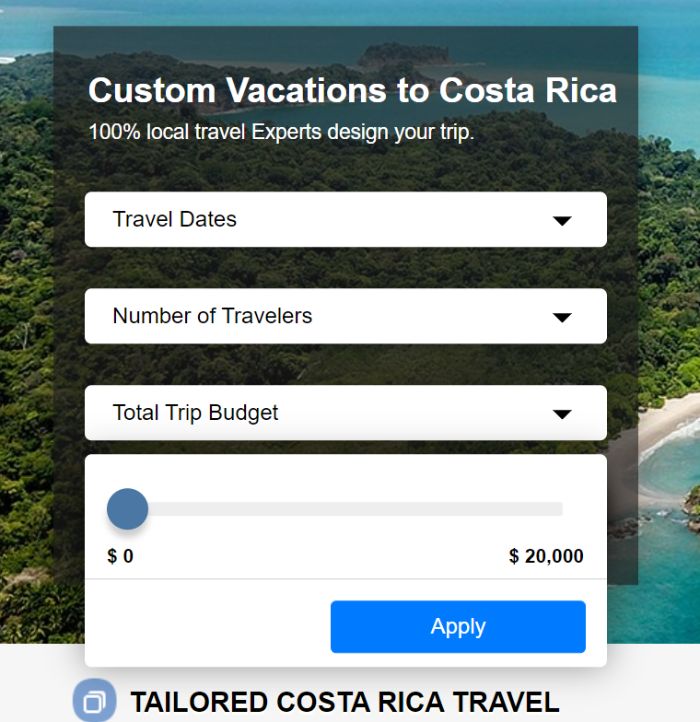
Task: Expand the Number of Travelers selector
Action: pyautogui.click(x=346, y=316)
